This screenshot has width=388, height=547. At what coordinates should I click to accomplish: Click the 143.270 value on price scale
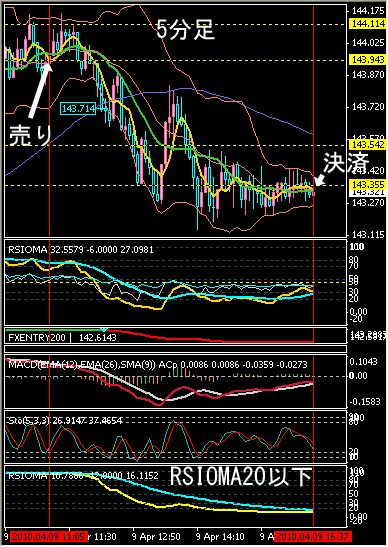(368, 203)
